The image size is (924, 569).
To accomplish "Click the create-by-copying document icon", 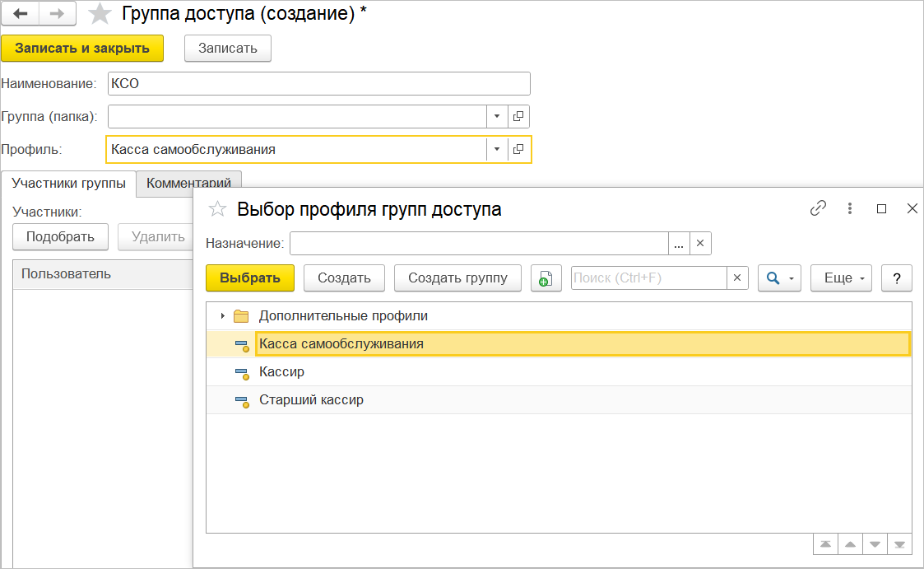I will [545, 278].
